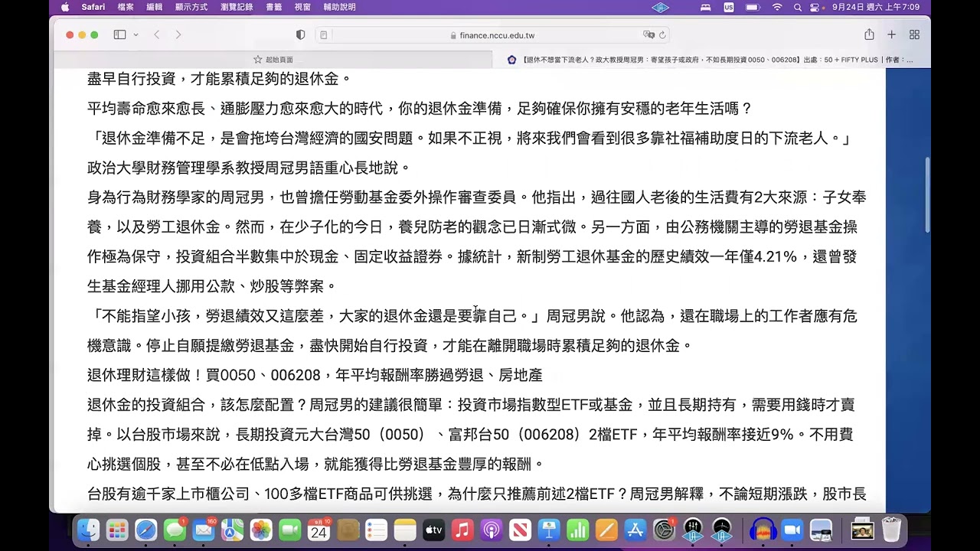The image size is (980, 551).
Task: Open Photos from the Dock
Action: pyautogui.click(x=261, y=530)
